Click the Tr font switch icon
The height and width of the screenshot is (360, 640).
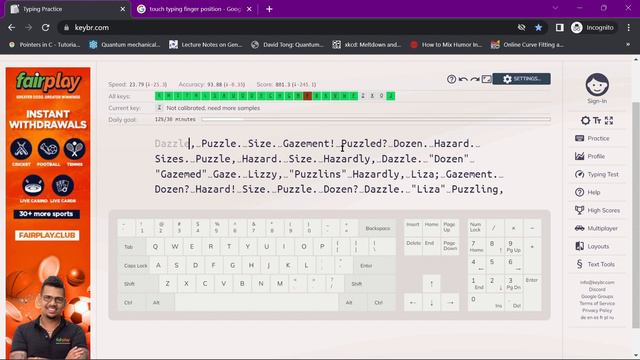pos(597,120)
